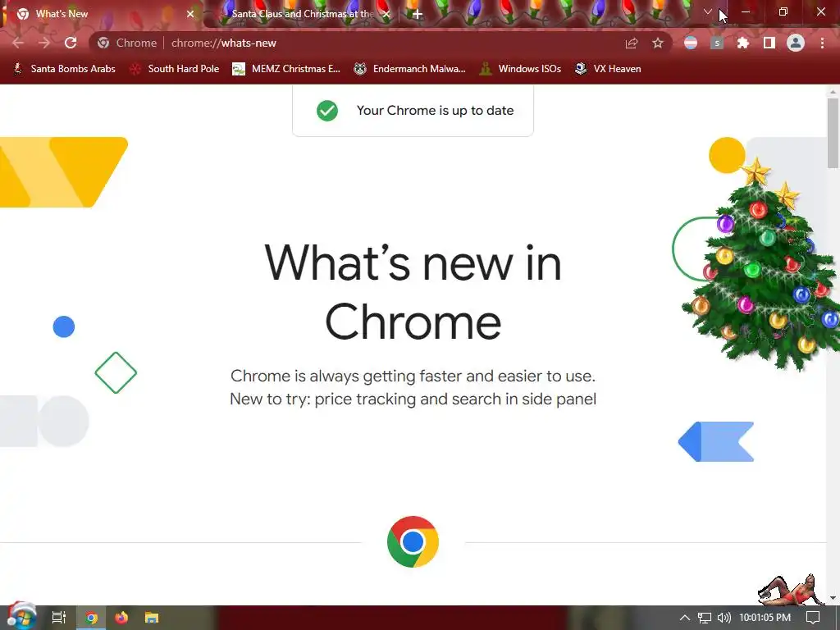Open a new tab with the plus button
The image size is (840, 630).
coord(418,14)
